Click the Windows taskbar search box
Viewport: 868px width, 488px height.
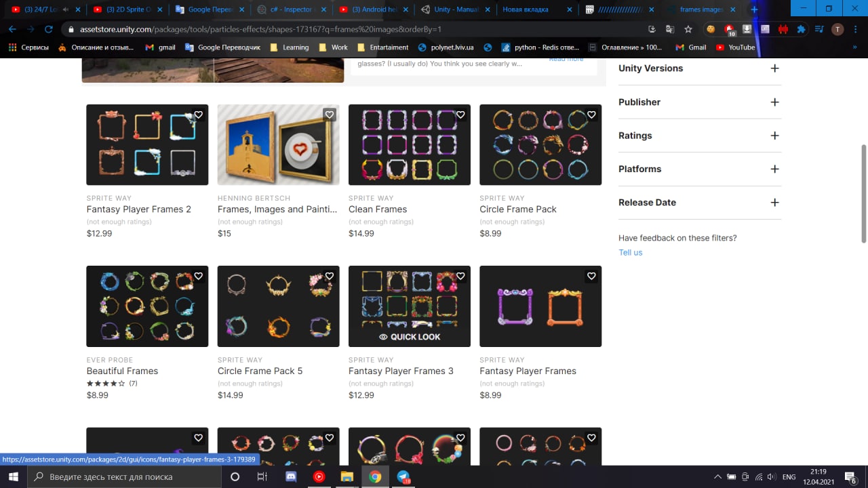click(x=124, y=476)
